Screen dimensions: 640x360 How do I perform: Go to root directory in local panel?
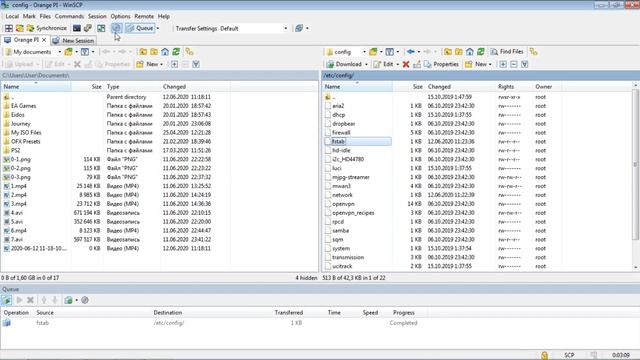coord(154,52)
